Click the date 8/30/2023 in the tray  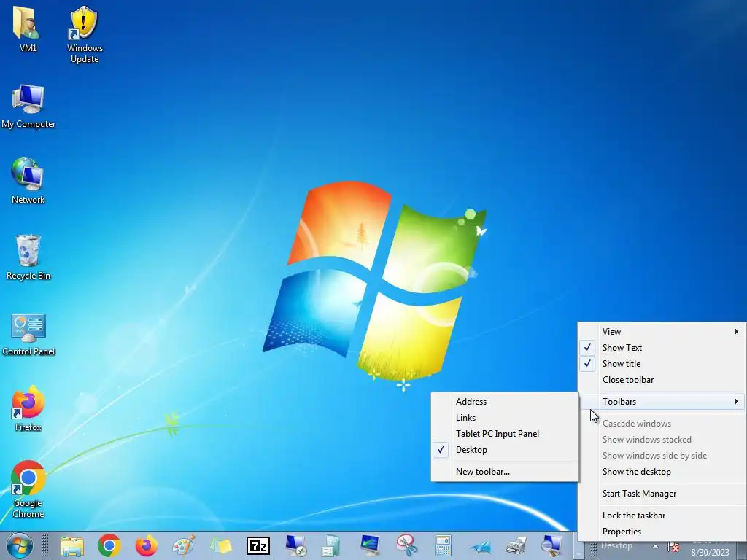[x=710, y=553]
